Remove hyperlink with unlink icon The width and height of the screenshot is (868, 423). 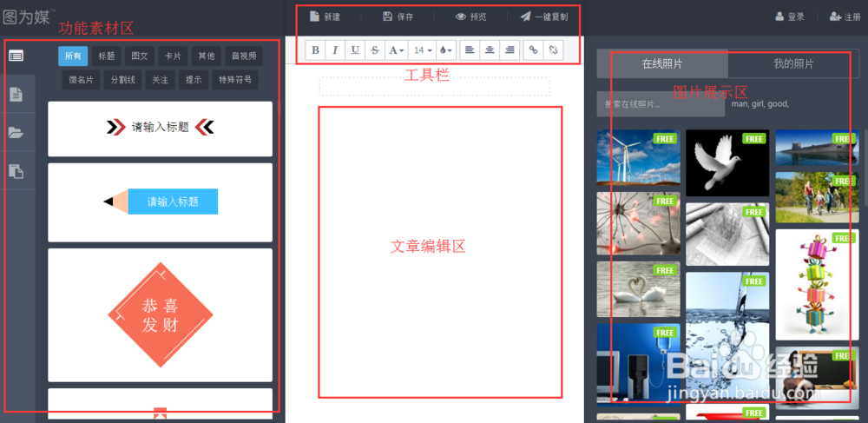coord(553,50)
